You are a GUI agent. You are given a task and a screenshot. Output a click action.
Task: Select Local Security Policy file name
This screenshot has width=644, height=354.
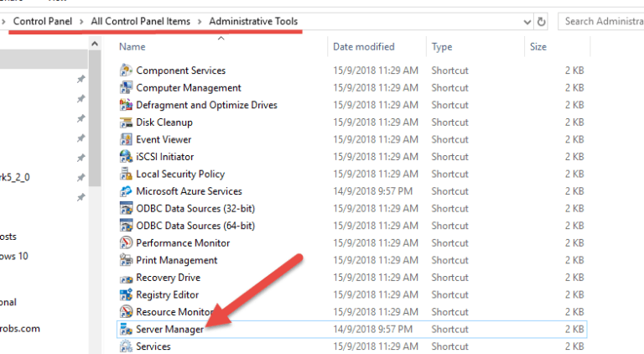pos(180,174)
